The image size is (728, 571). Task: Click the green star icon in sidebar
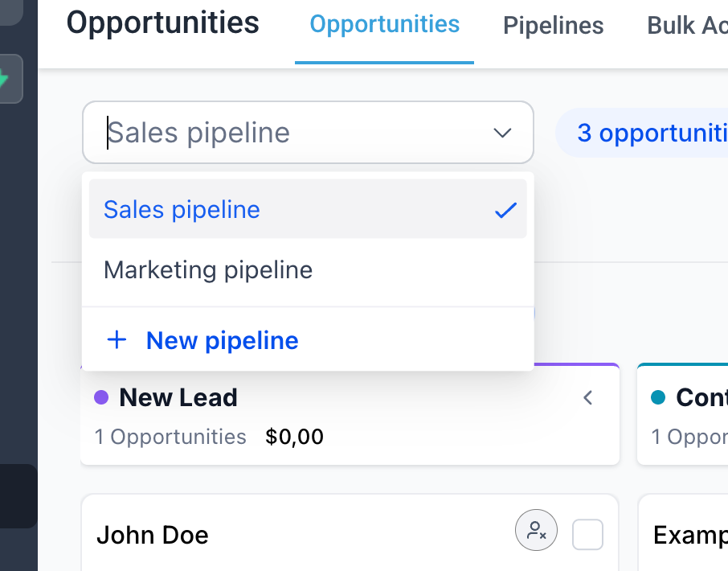[3, 79]
